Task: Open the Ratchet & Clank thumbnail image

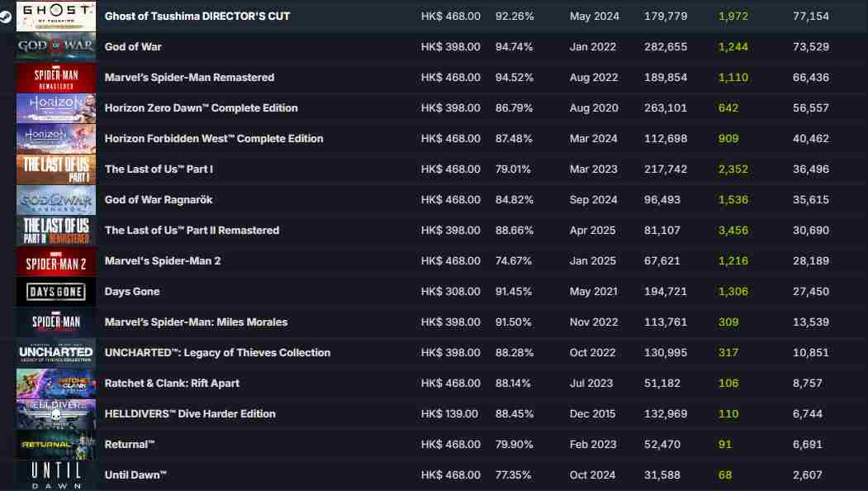Action: pos(56,384)
